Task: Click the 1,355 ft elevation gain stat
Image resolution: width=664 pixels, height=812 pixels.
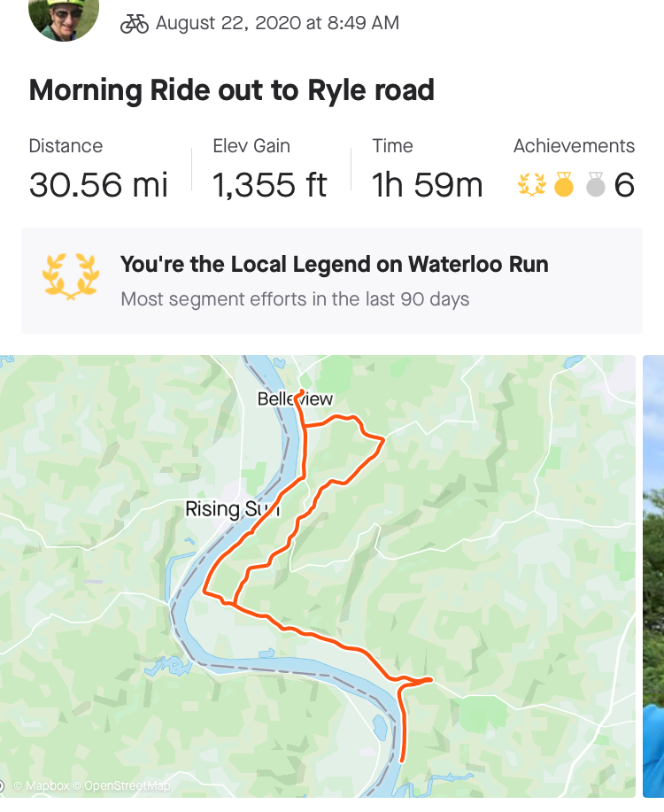Action: pos(269,185)
